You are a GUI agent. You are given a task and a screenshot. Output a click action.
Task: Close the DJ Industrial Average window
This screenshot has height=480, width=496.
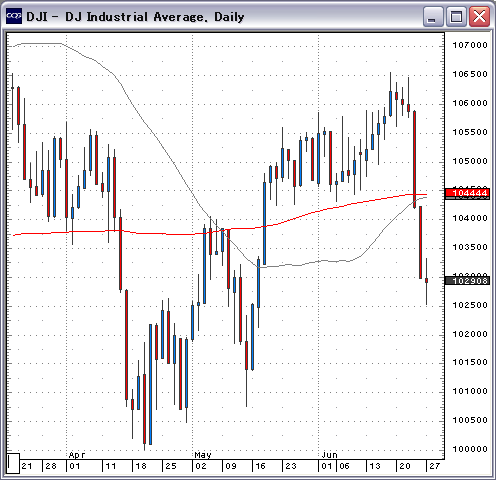coord(479,16)
